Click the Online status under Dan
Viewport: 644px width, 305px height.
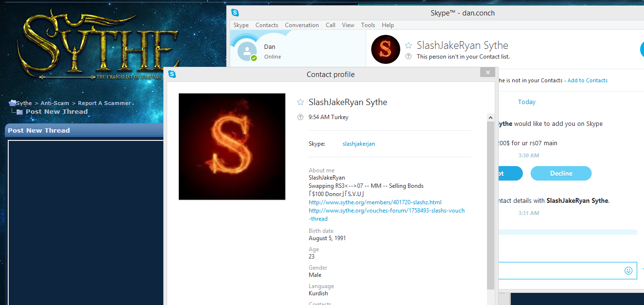click(x=272, y=57)
